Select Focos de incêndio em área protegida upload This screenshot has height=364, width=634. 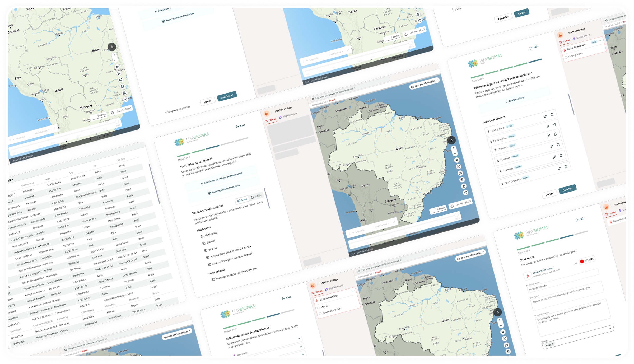coord(235,274)
